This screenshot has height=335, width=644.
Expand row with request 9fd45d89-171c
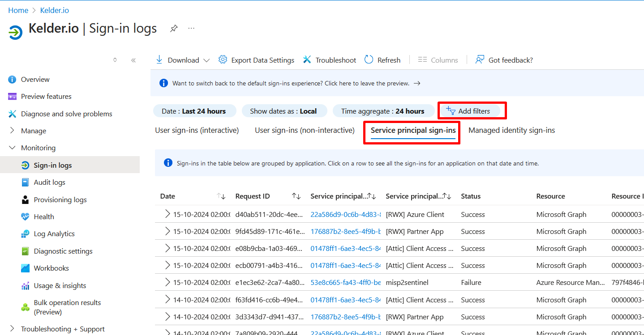click(167, 231)
